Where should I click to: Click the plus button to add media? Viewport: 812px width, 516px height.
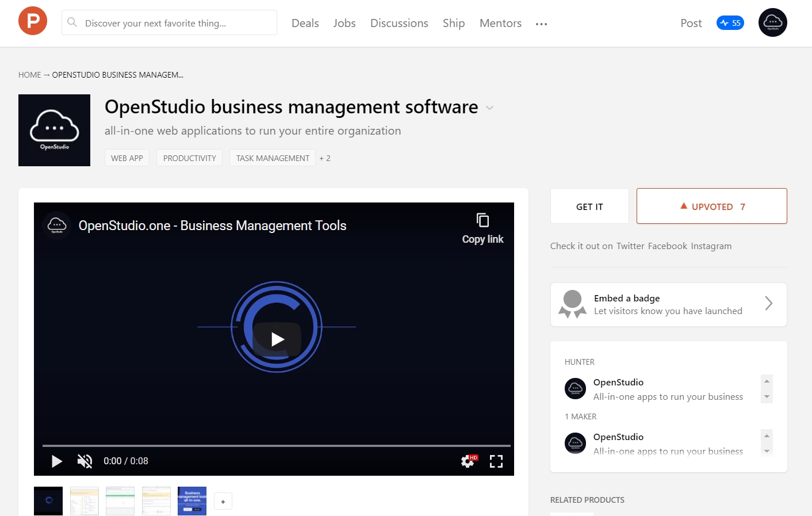(x=223, y=502)
